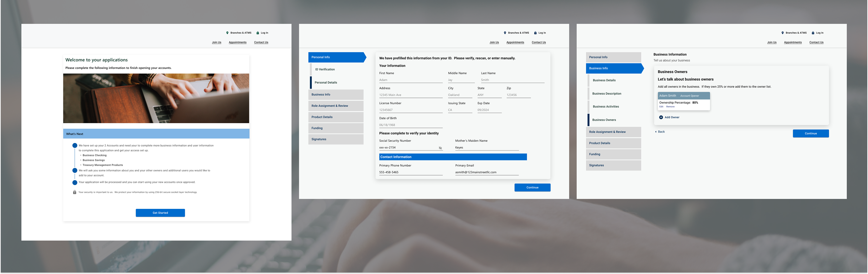Click the Address field with 12345 Main Ave
This screenshot has height=274, width=868.
click(411, 95)
